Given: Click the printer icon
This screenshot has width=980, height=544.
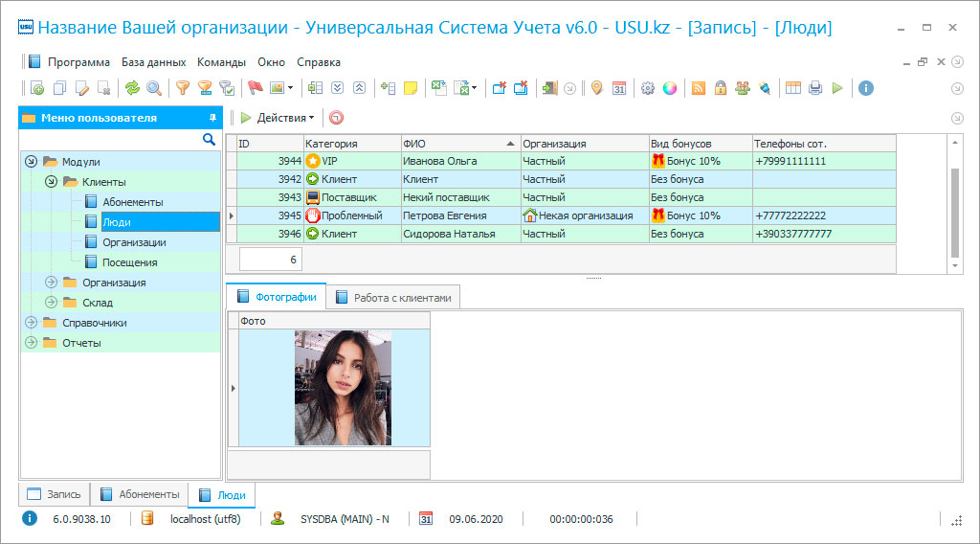Looking at the screenshot, I should click(x=815, y=88).
